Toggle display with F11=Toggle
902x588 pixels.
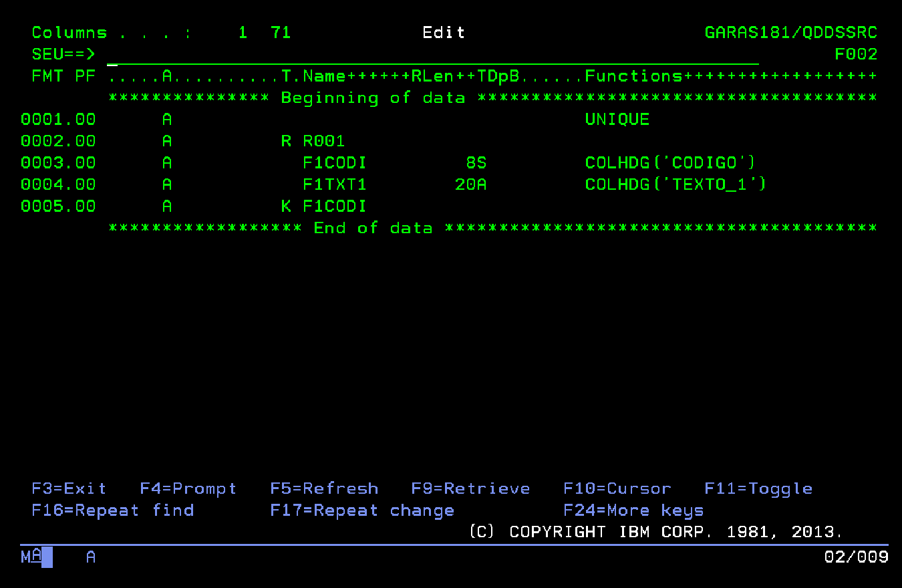[758, 489]
